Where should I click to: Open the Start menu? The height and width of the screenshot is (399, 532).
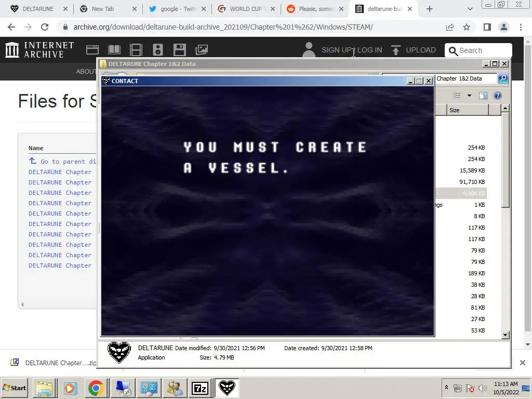tap(15, 388)
